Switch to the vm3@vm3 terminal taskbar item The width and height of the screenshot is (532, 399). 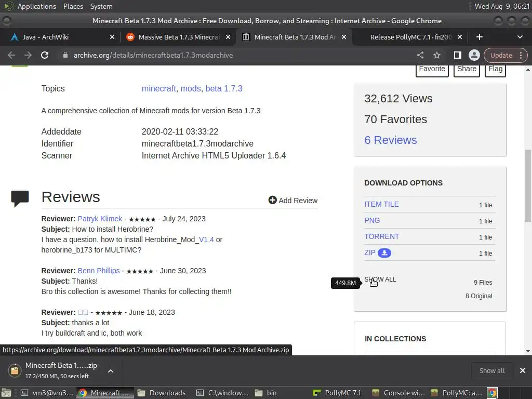[x=47, y=393]
